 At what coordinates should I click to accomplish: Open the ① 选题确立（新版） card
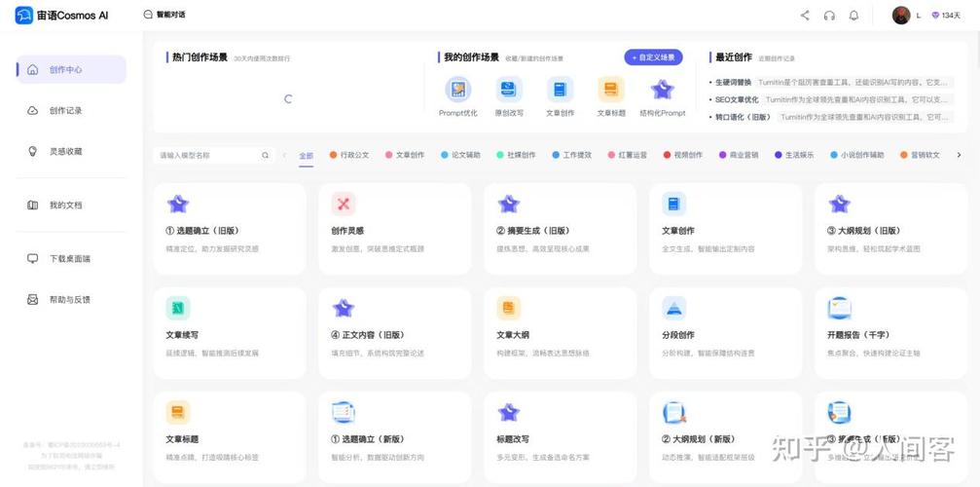click(x=395, y=437)
